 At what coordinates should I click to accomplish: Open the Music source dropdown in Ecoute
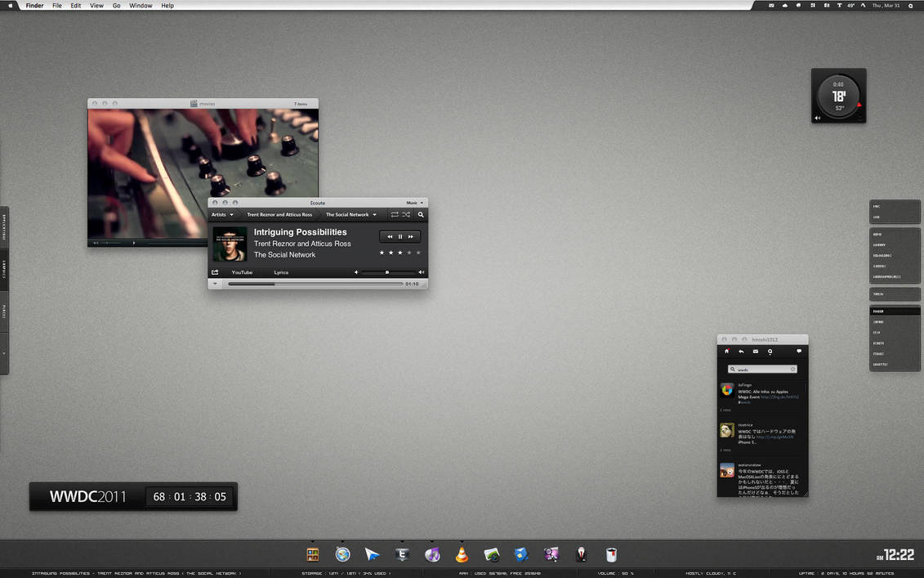(414, 203)
